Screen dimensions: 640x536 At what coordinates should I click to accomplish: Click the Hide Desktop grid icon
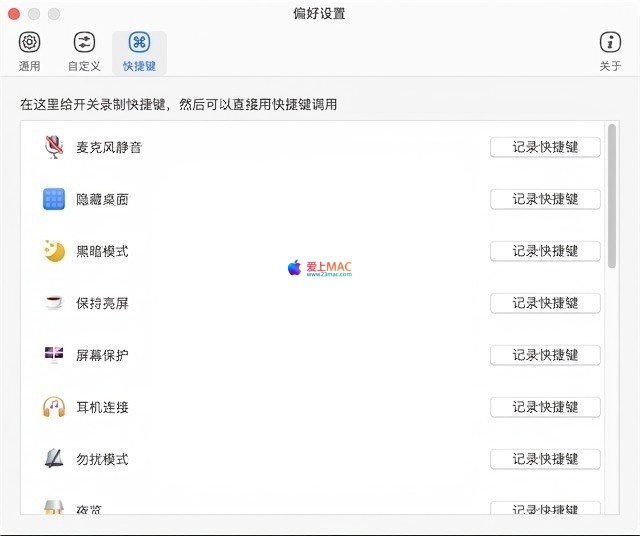point(54,199)
